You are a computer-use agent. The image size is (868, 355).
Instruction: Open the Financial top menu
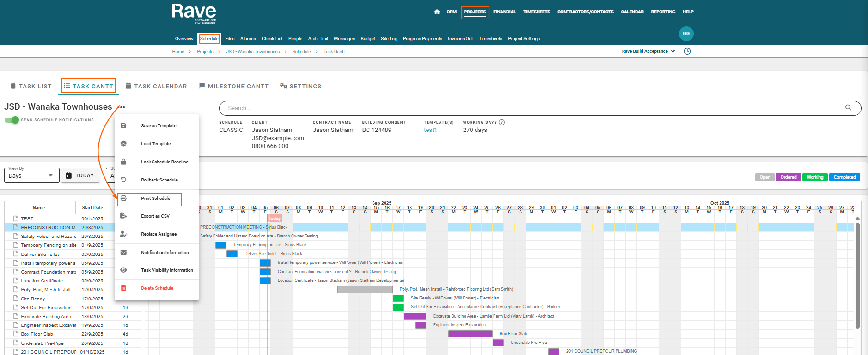pyautogui.click(x=504, y=12)
